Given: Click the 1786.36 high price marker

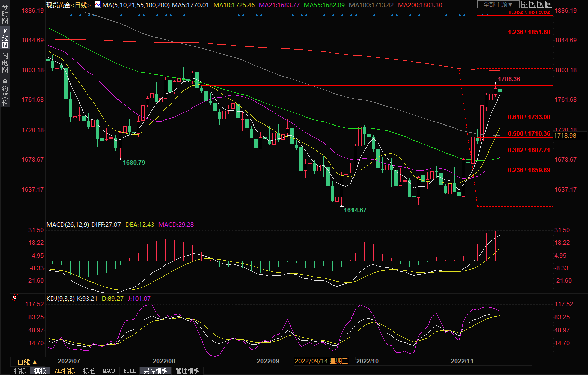Looking at the screenshot, I should coord(509,79).
